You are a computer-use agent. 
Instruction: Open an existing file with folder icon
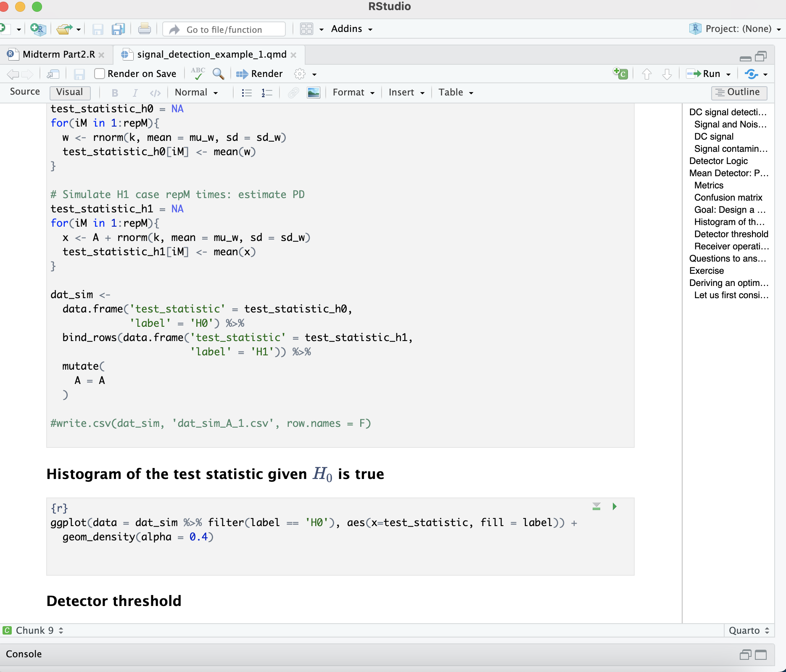(x=64, y=29)
